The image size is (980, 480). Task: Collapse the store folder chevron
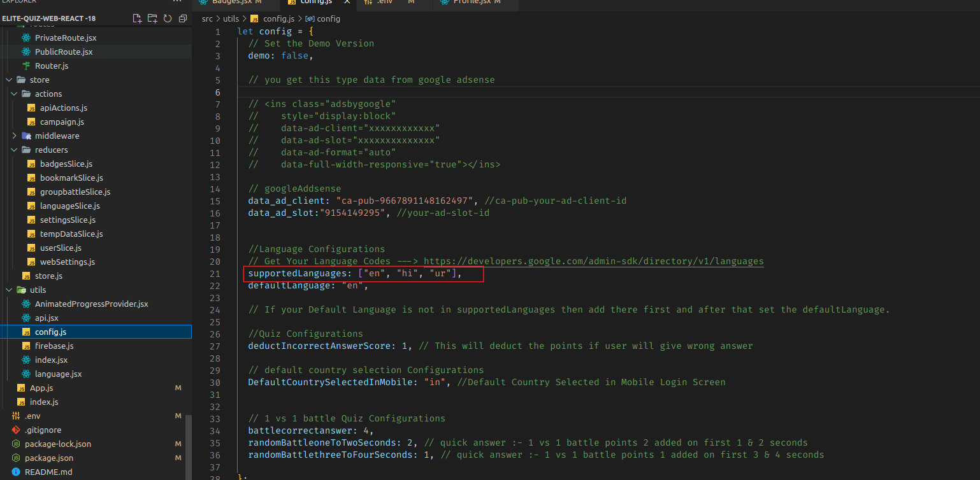click(9, 80)
